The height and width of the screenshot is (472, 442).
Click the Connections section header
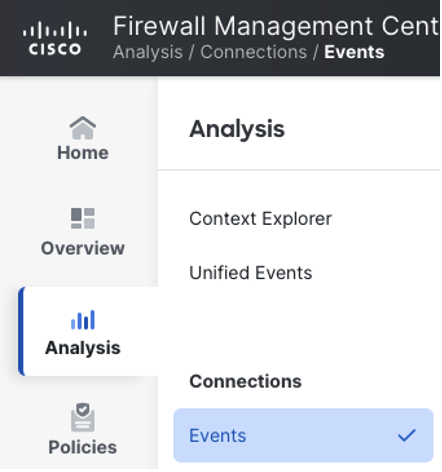pos(245,381)
